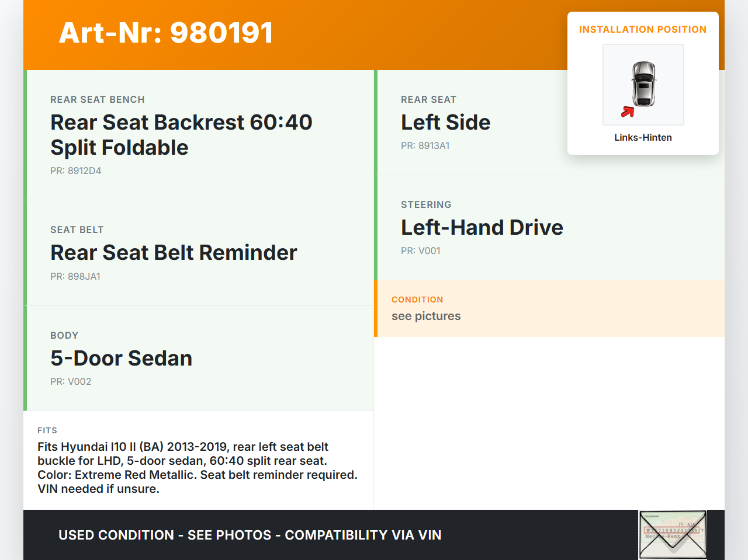
Task: Click PR code V001
Action: click(x=421, y=251)
